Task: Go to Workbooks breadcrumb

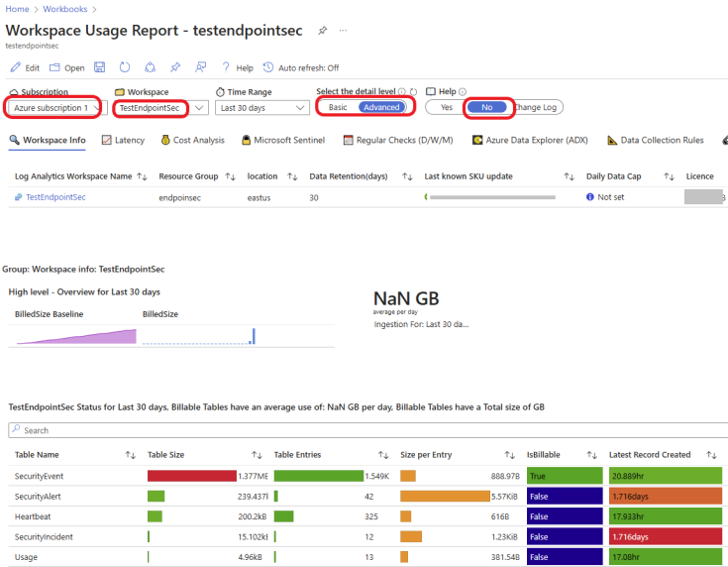Action: pyautogui.click(x=65, y=9)
